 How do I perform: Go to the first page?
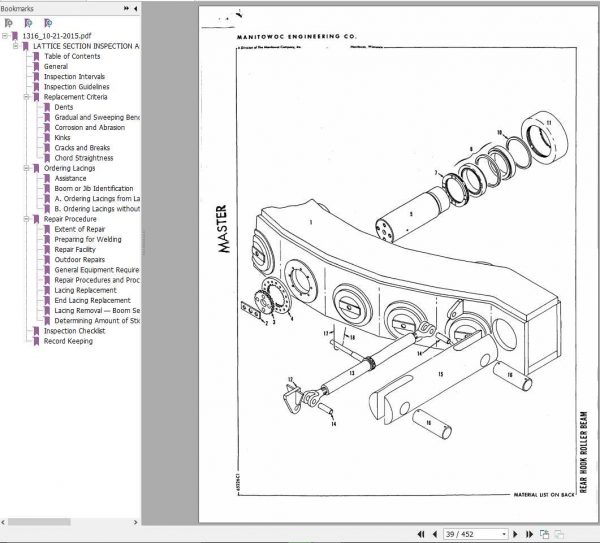point(421,534)
